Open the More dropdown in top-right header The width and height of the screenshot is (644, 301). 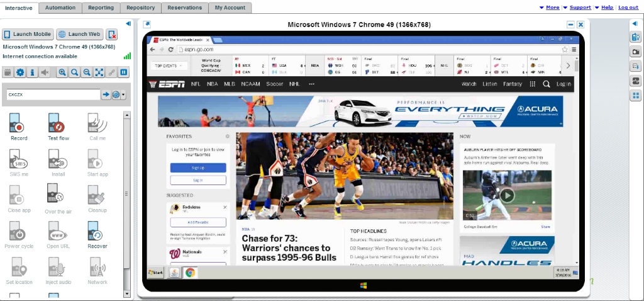tap(549, 8)
